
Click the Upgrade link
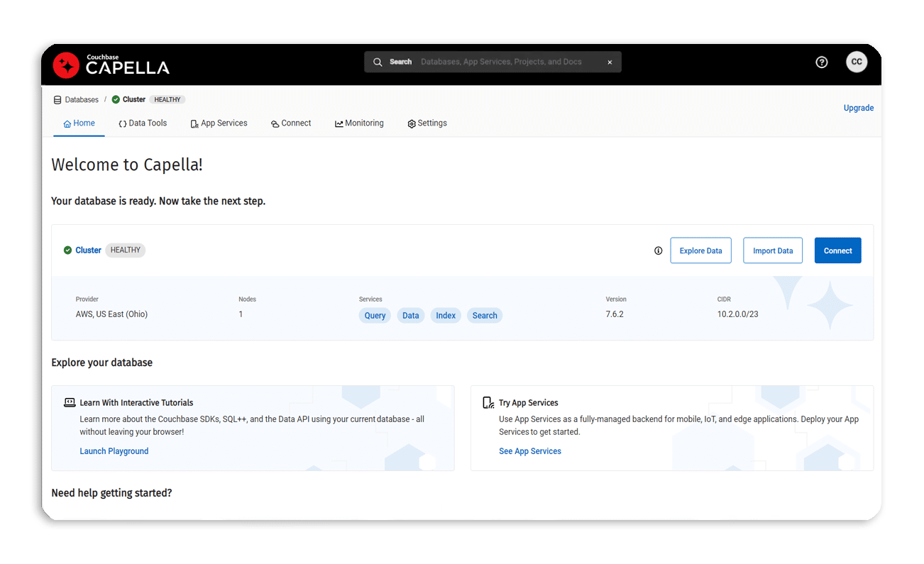coord(858,108)
